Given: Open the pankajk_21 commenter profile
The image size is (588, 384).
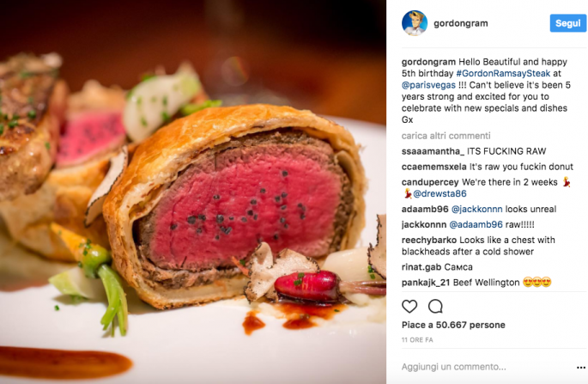Looking at the screenshot, I should tap(426, 283).
